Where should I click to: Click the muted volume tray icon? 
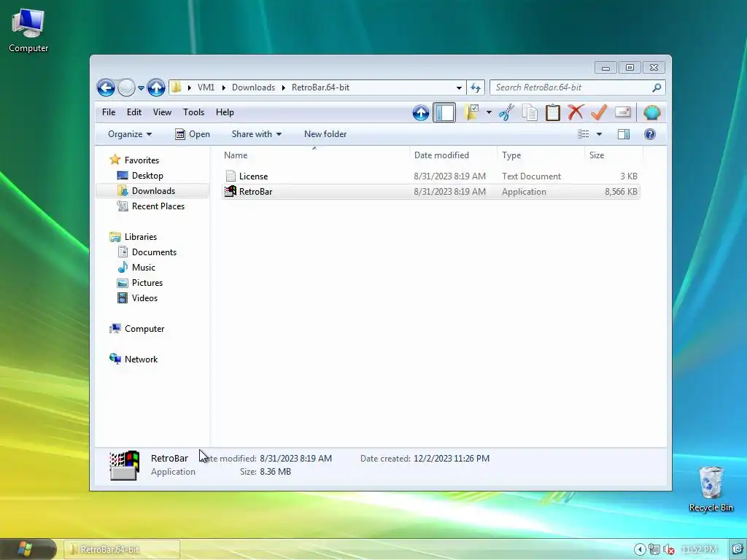[x=669, y=550]
